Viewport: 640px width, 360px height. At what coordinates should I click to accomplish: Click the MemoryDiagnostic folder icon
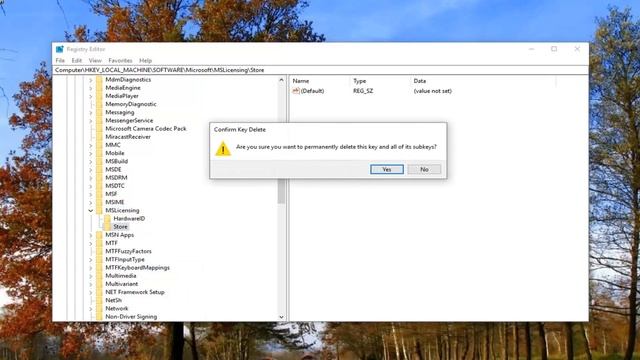(x=99, y=104)
